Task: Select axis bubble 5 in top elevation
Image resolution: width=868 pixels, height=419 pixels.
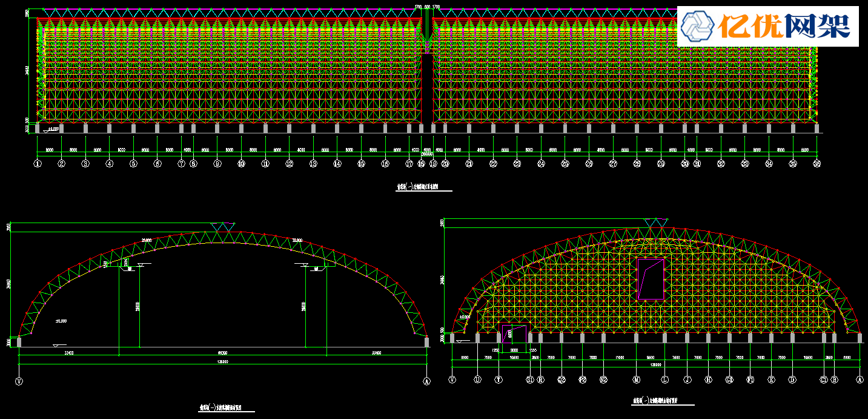Action: point(133,164)
